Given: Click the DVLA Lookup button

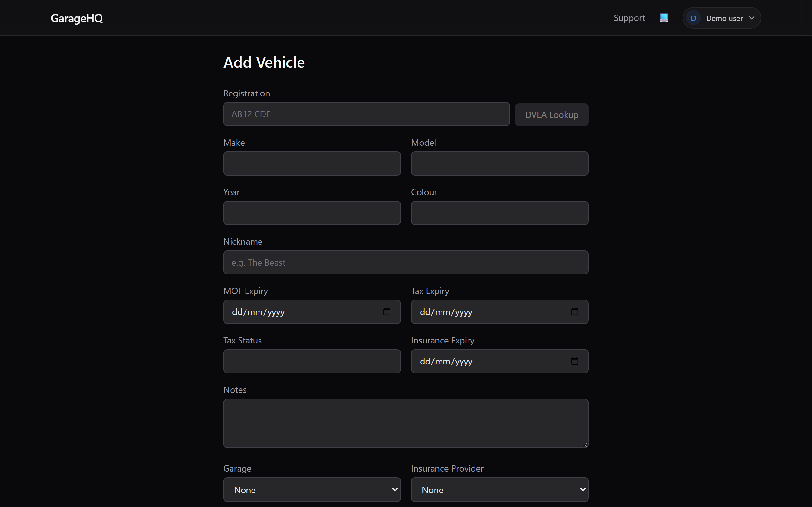Looking at the screenshot, I should 551,114.
